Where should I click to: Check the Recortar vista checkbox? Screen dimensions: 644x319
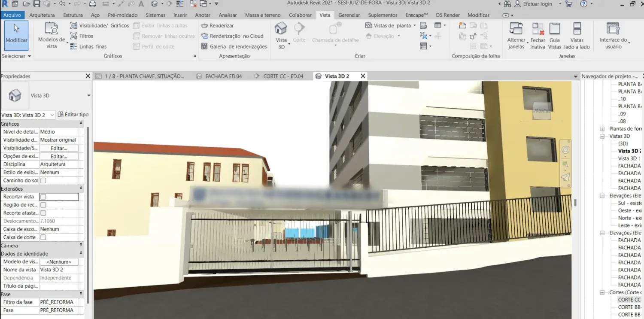(x=43, y=197)
